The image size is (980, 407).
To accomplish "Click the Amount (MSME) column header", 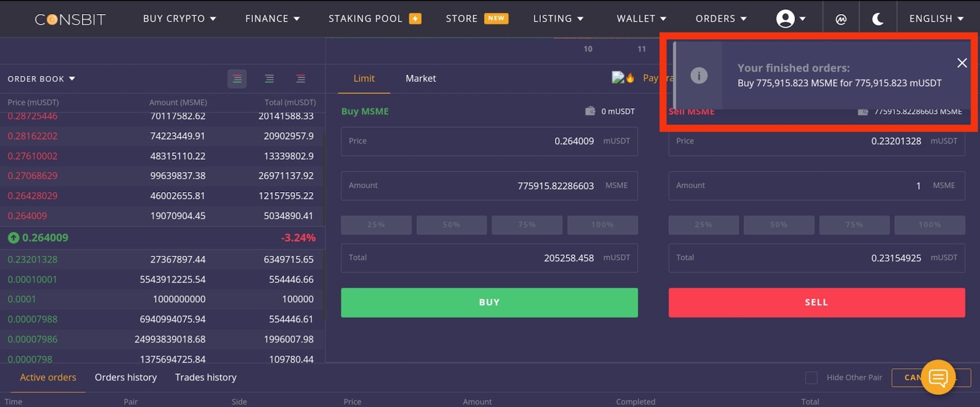I will point(178,102).
